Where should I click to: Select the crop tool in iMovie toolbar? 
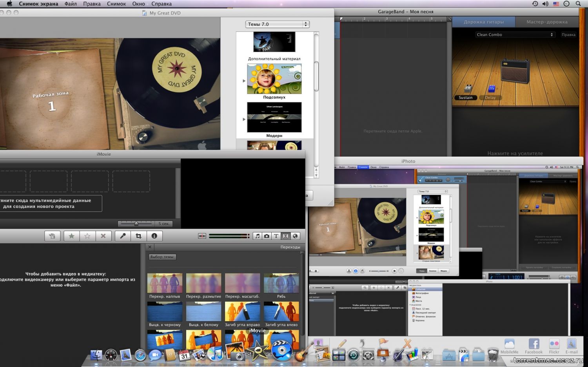click(x=138, y=236)
